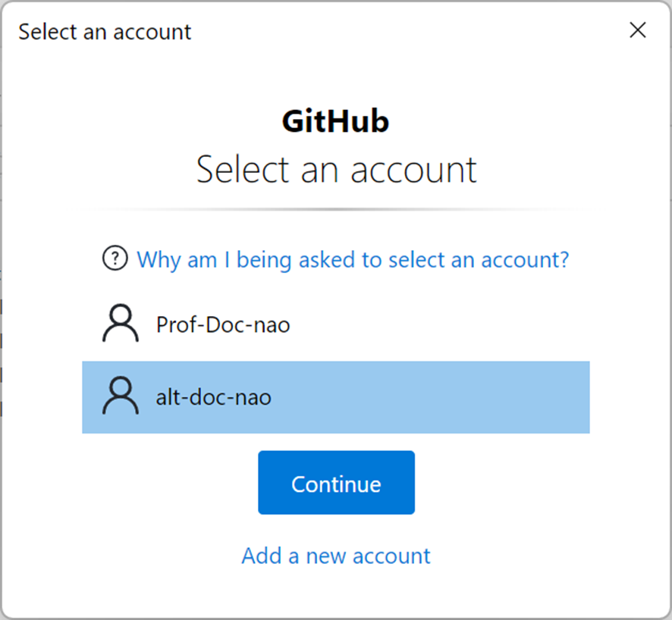Click empty title bar area beside close

(407, 31)
